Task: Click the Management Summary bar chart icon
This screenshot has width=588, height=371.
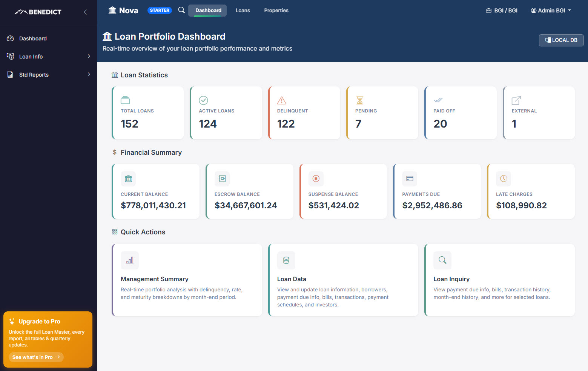Action: (130, 260)
